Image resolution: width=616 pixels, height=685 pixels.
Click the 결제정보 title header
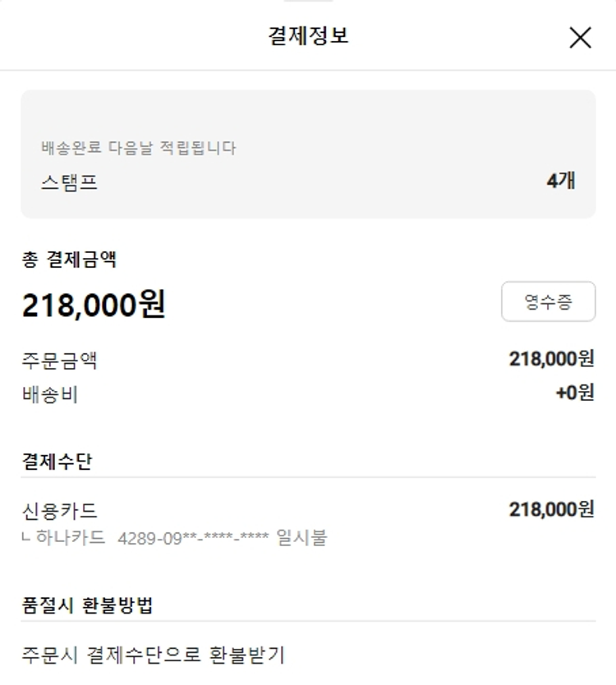(308, 36)
